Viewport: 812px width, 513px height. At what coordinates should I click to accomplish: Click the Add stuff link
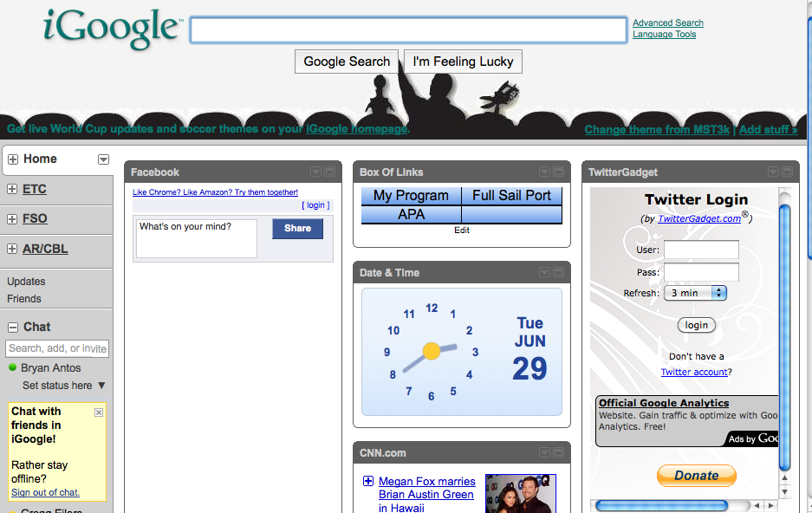(768, 129)
